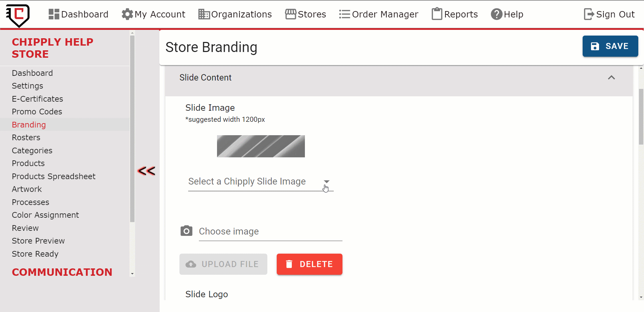This screenshot has height=312, width=644.
Task: Open store Dashboard in the left sidebar
Action: 32,73
